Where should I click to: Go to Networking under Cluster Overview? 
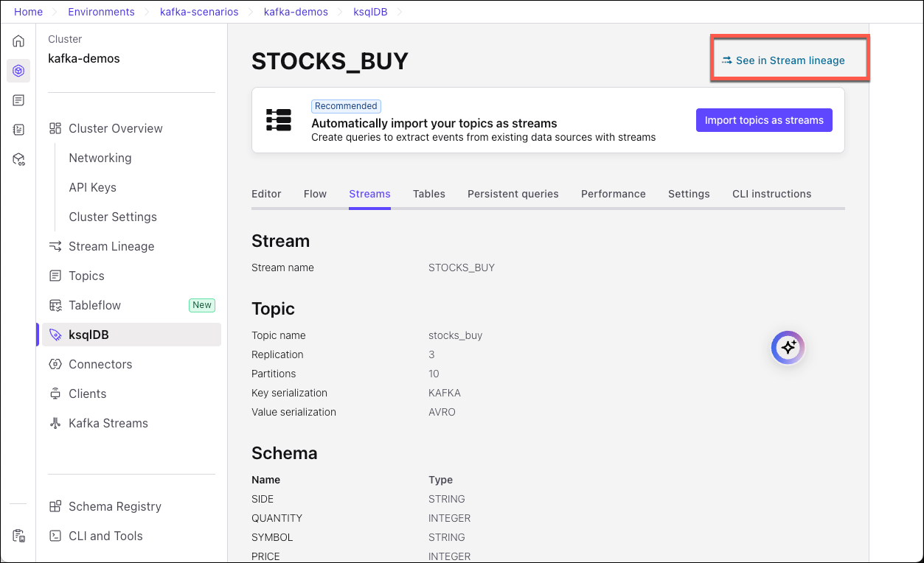tap(100, 158)
